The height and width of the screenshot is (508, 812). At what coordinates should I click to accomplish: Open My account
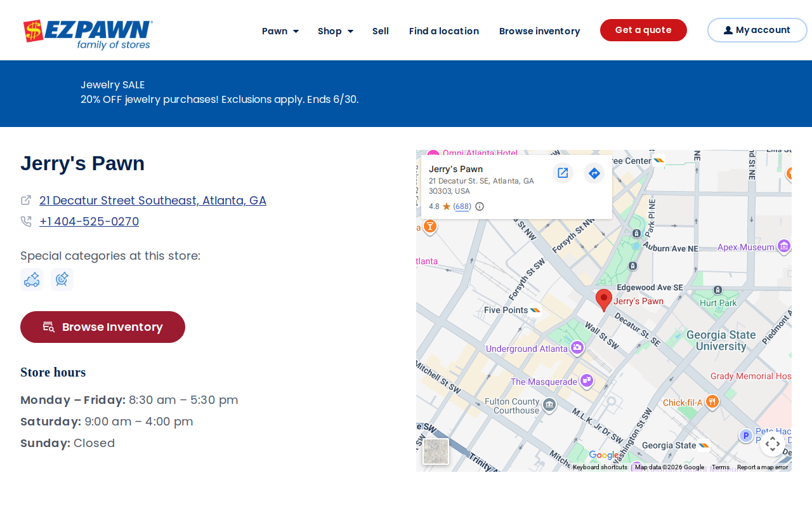[757, 30]
